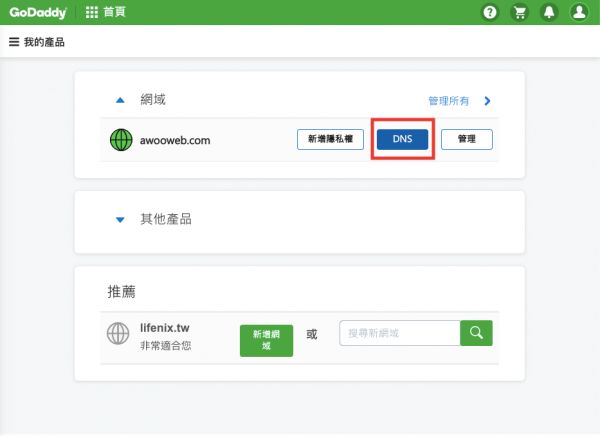The height and width of the screenshot is (436, 600).
Task: Click the 非常適合您 text
Action: (165, 346)
